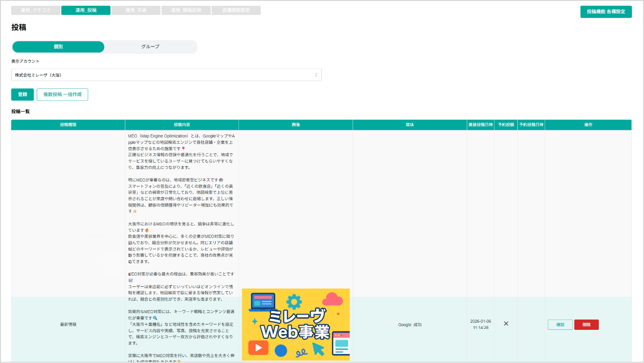Delete the post with 削除 button
644x363 pixels.
click(586, 324)
